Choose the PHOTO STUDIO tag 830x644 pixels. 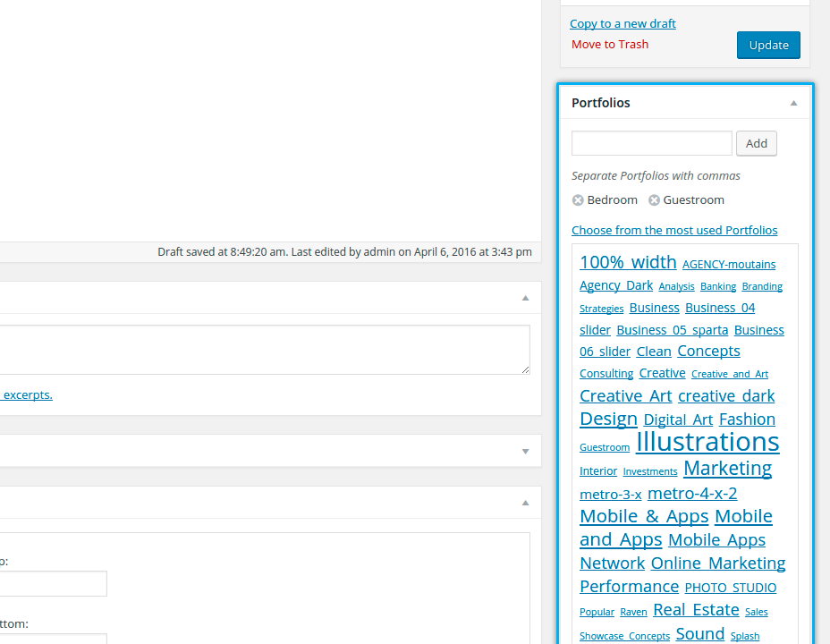730,588
